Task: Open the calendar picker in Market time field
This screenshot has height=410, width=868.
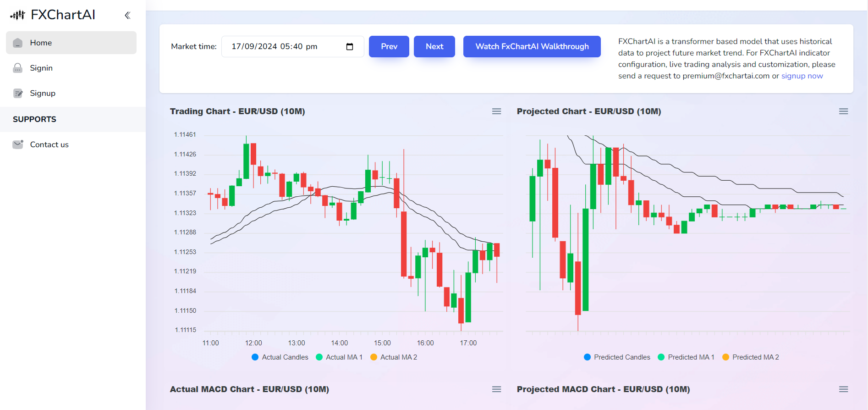Action: (x=350, y=47)
